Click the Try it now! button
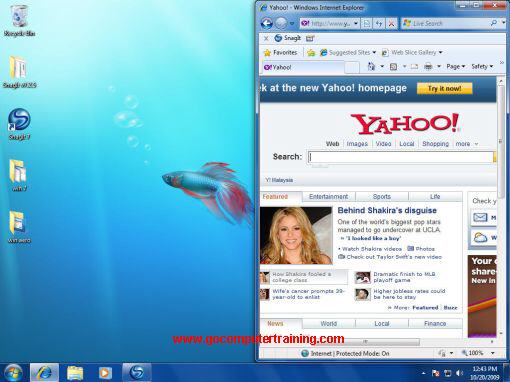 (x=445, y=88)
